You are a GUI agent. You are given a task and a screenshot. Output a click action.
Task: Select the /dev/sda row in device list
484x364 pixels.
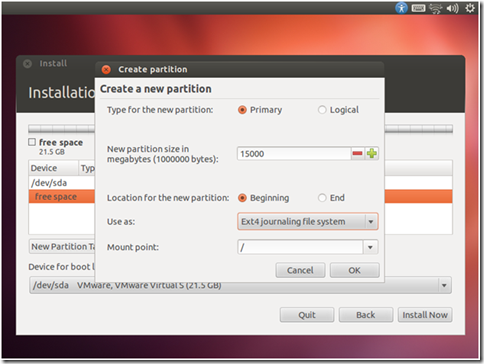tap(62, 183)
